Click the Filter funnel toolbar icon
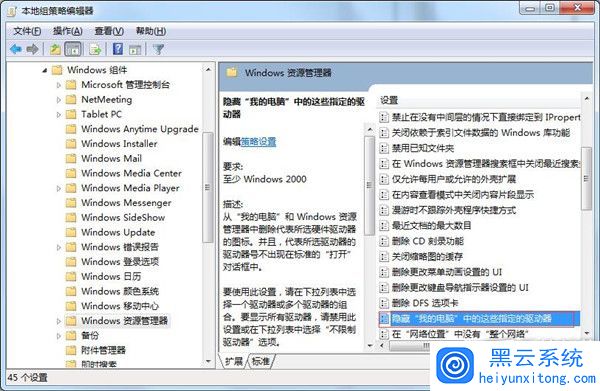The image size is (600, 391). tap(158, 49)
